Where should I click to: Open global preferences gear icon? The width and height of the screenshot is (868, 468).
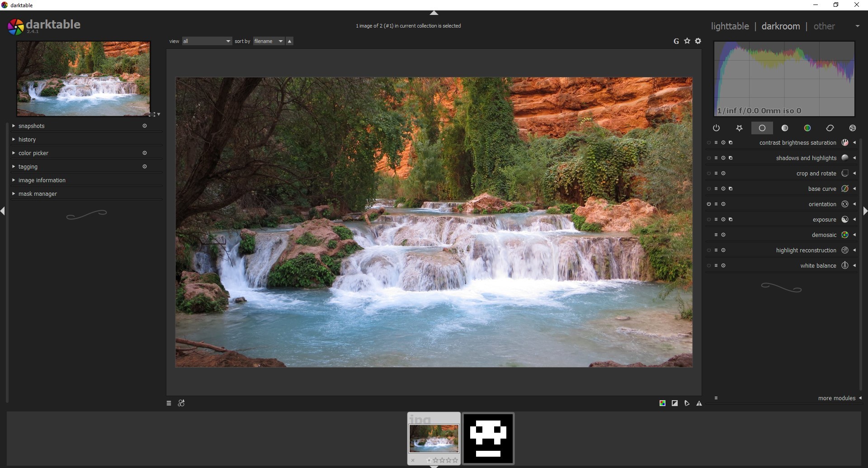pos(698,41)
